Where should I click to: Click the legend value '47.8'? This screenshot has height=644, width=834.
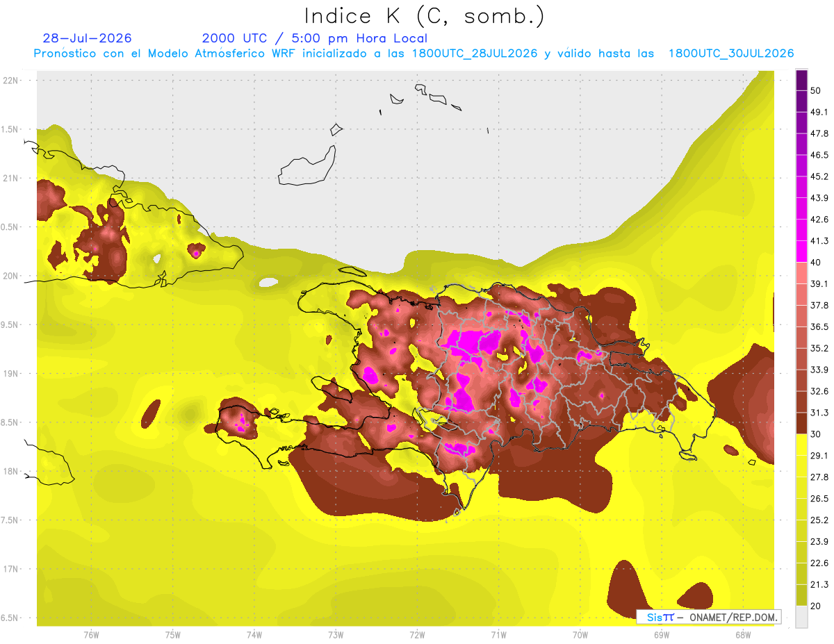coord(819,133)
